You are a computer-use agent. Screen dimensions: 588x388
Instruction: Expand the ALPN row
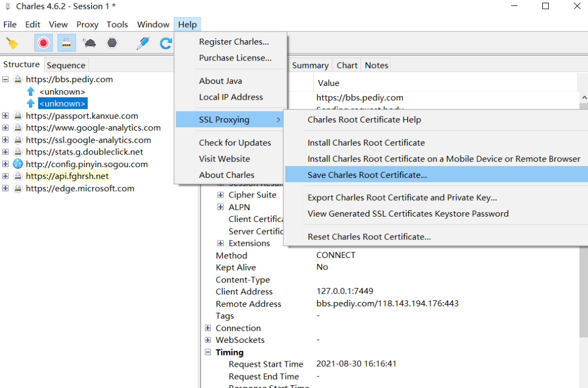click(x=220, y=207)
